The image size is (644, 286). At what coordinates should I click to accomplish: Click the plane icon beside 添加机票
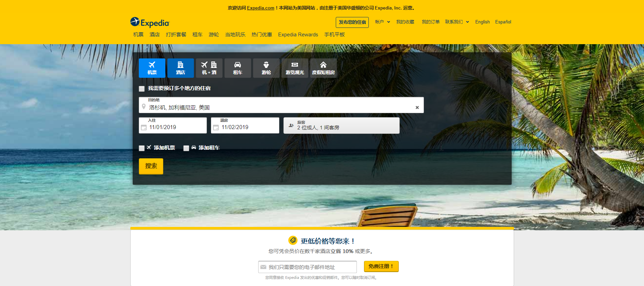click(149, 147)
